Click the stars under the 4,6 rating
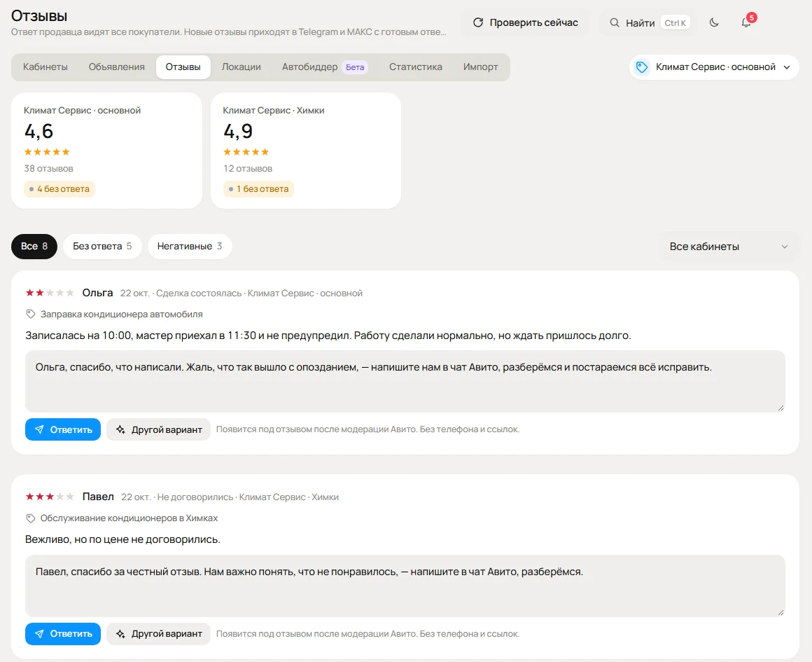 coord(47,152)
